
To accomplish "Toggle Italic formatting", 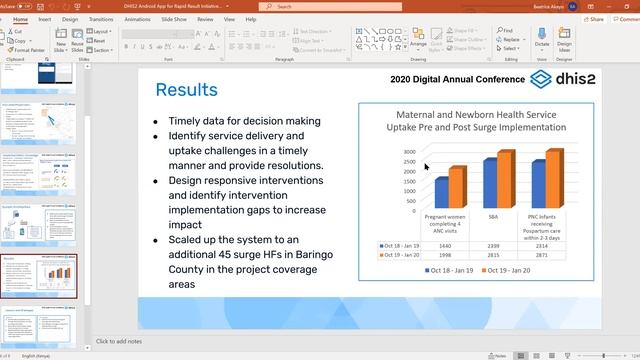I will point(134,47).
